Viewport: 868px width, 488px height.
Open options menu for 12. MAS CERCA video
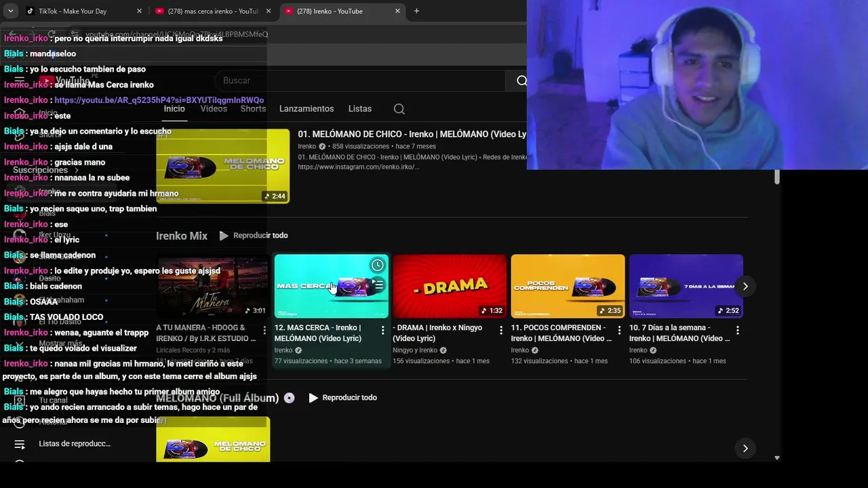point(383,330)
